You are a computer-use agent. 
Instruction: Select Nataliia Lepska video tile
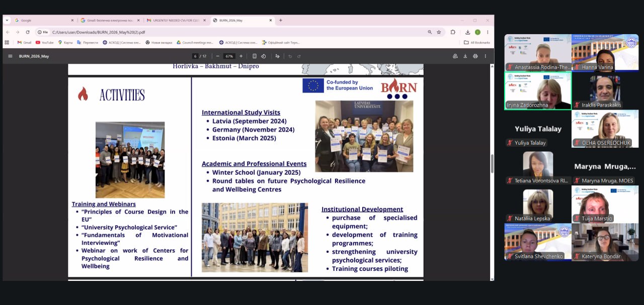pos(538,205)
